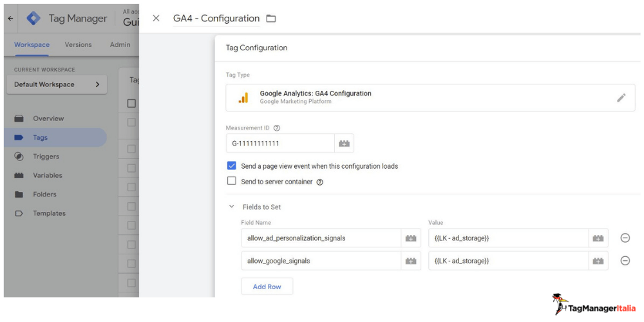
Task: Open the Default Workspace selector
Action: pyautogui.click(x=57, y=84)
